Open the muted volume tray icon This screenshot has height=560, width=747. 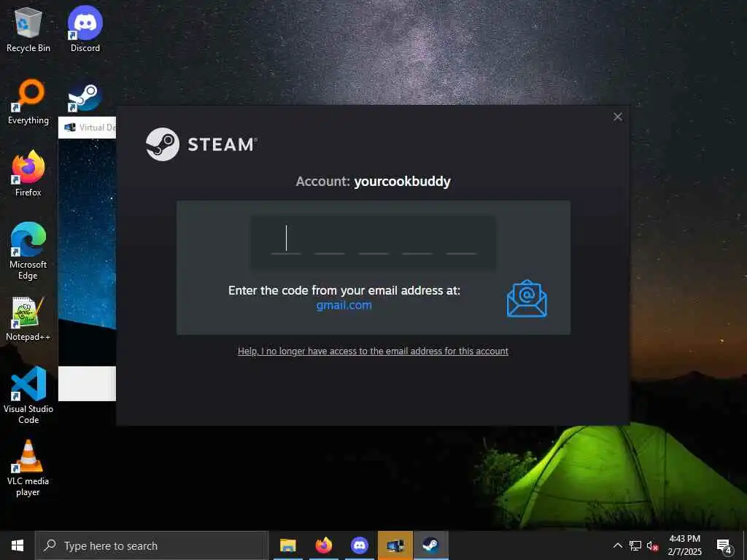click(x=652, y=545)
